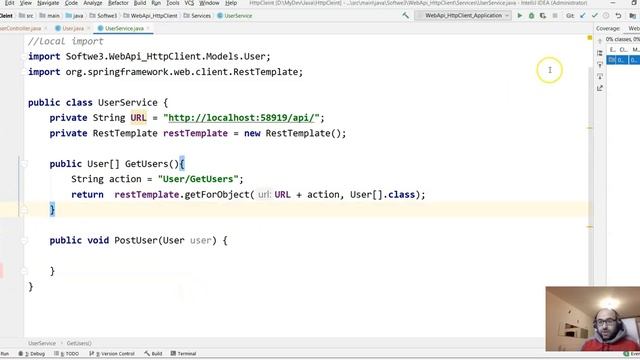640x360 pixels.
Task: Click the editor vertical scrollbar
Action: tap(590, 176)
